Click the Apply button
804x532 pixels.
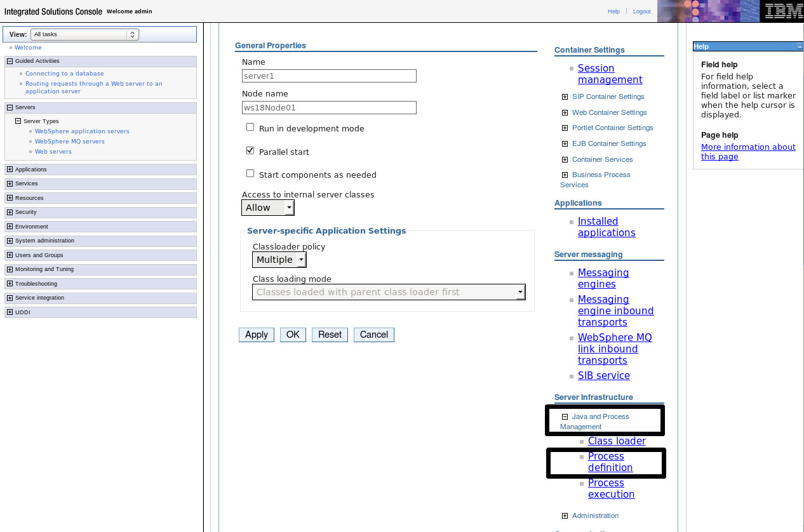(x=257, y=335)
